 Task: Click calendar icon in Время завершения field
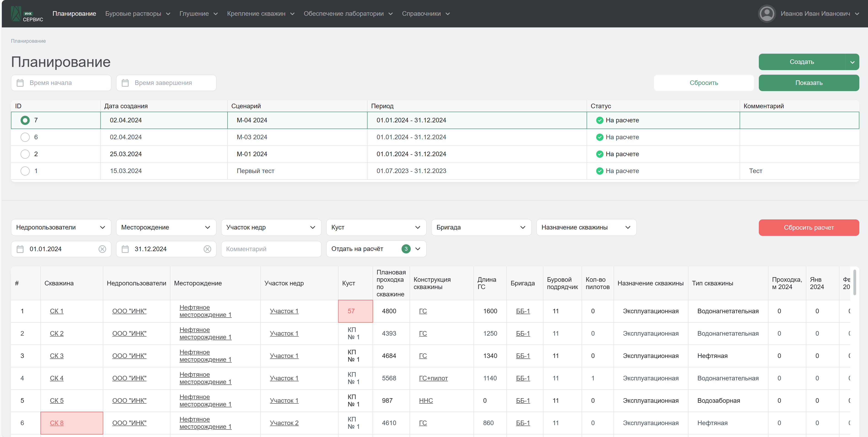click(125, 83)
